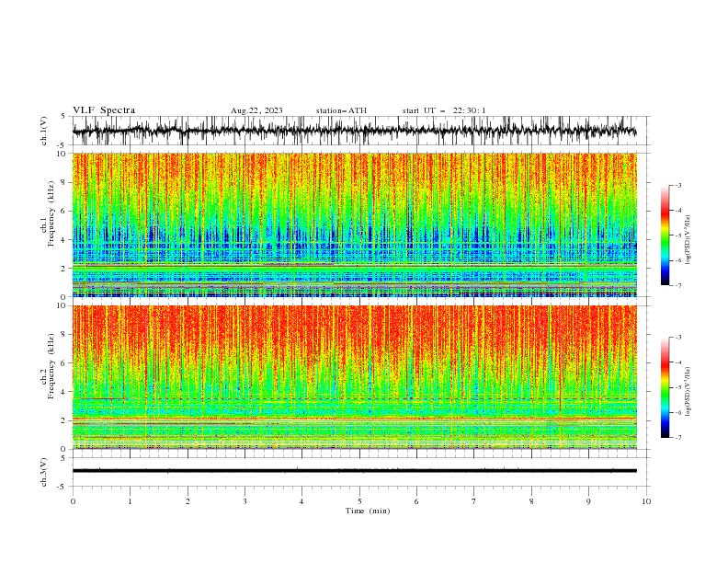This screenshot has height=563, width=728.
Task: Click the "8" tick on the Time axis
Action: click(x=531, y=501)
